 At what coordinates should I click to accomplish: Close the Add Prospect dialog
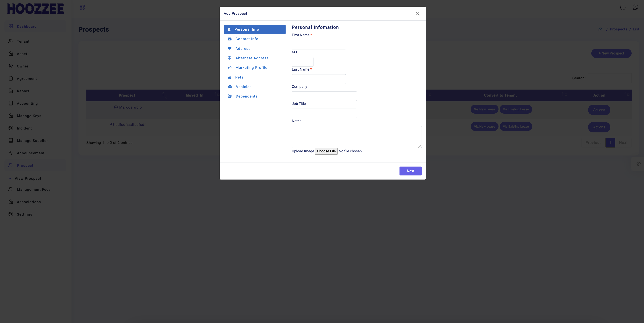pyautogui.click(x=418, y=14)
